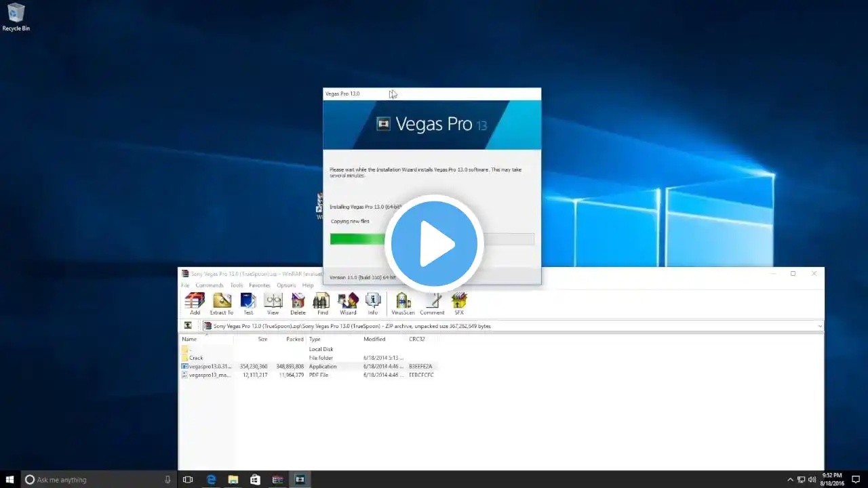The width and height of the screenshot is (868, 488).
Task: Select the Crack folder in WinRAR
Action: [196, 358]
